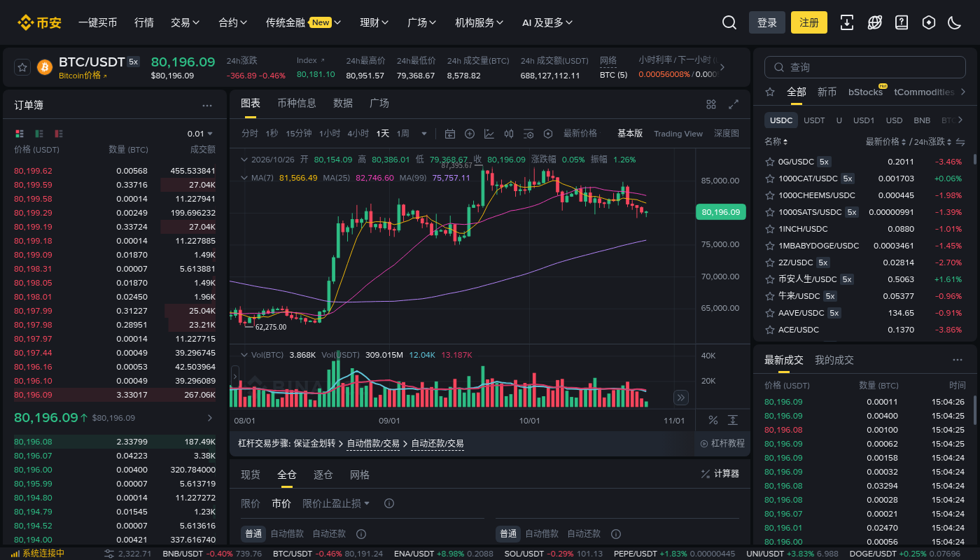
Task: Expand the 合约 navigation dropdown
Action: tap(233, 22)
